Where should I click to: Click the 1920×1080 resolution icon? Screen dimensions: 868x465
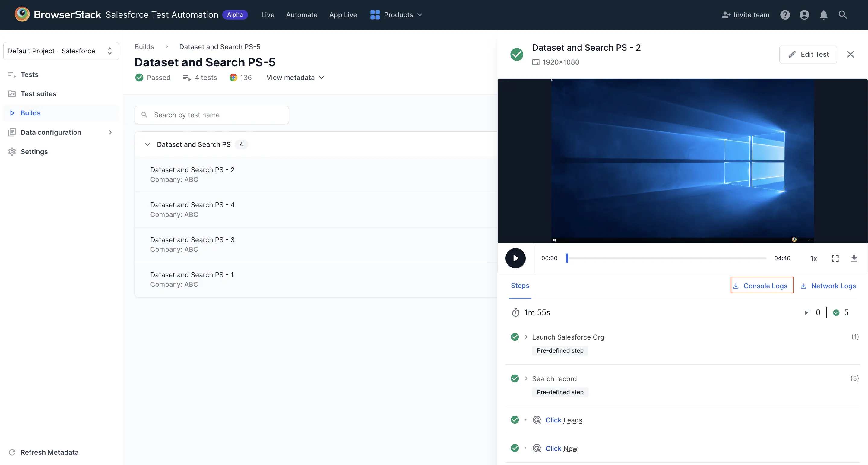click(536, 62)
